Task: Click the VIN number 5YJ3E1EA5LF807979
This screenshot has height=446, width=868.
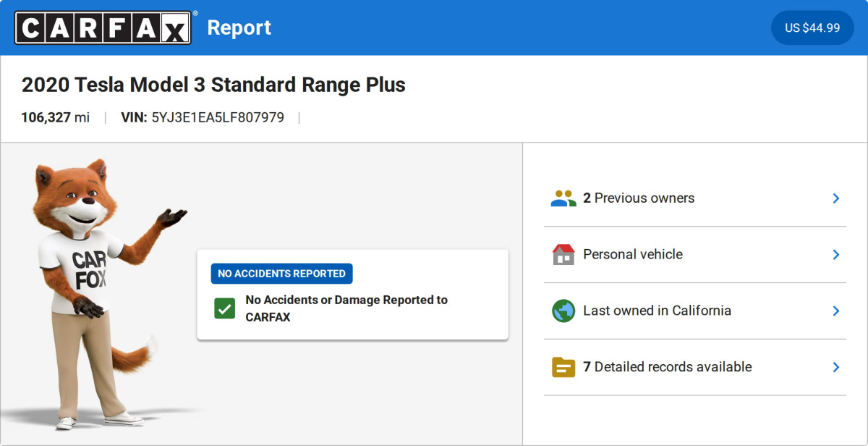Action: pos(217,117)
